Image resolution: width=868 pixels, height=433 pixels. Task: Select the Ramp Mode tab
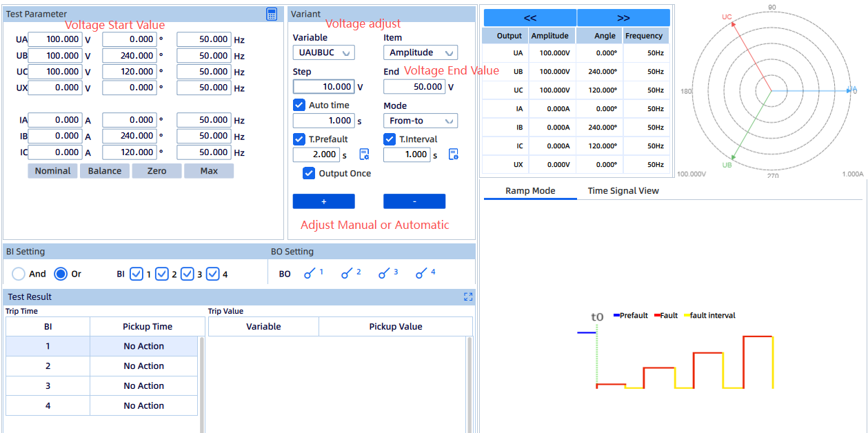tap(530, 191)
